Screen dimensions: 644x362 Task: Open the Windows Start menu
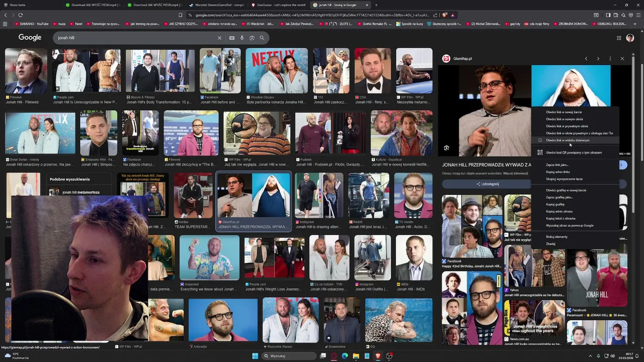point(255,356)
